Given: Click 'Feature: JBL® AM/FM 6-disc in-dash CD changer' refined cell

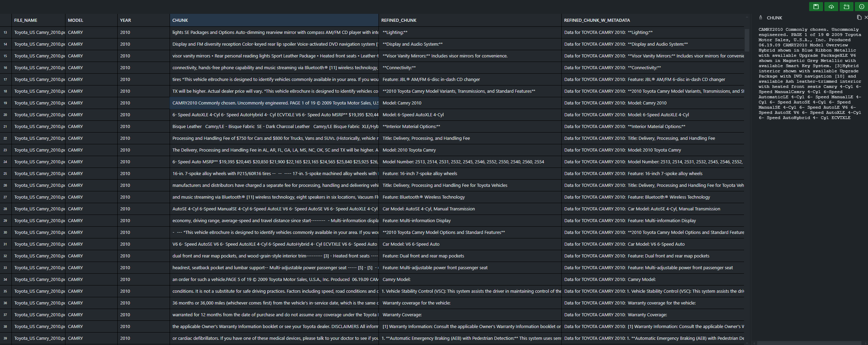Looking at the screenshot, I should (x=470, y=79).
